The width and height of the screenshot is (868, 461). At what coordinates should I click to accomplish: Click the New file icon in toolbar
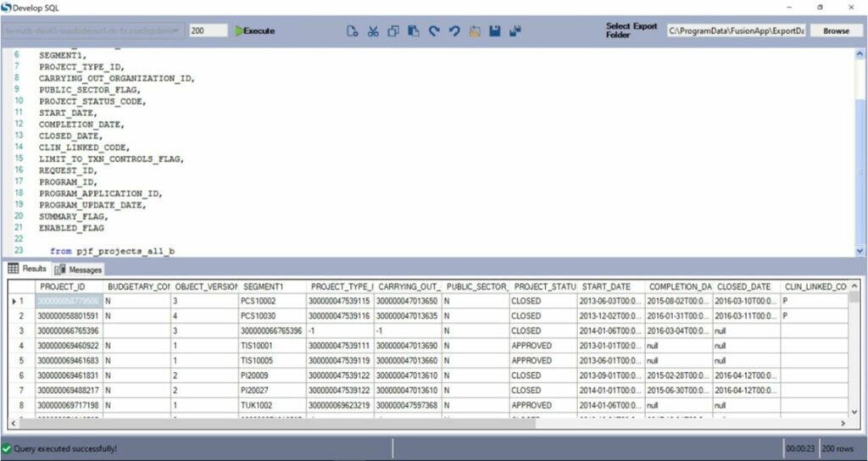[x=353, y=31]
